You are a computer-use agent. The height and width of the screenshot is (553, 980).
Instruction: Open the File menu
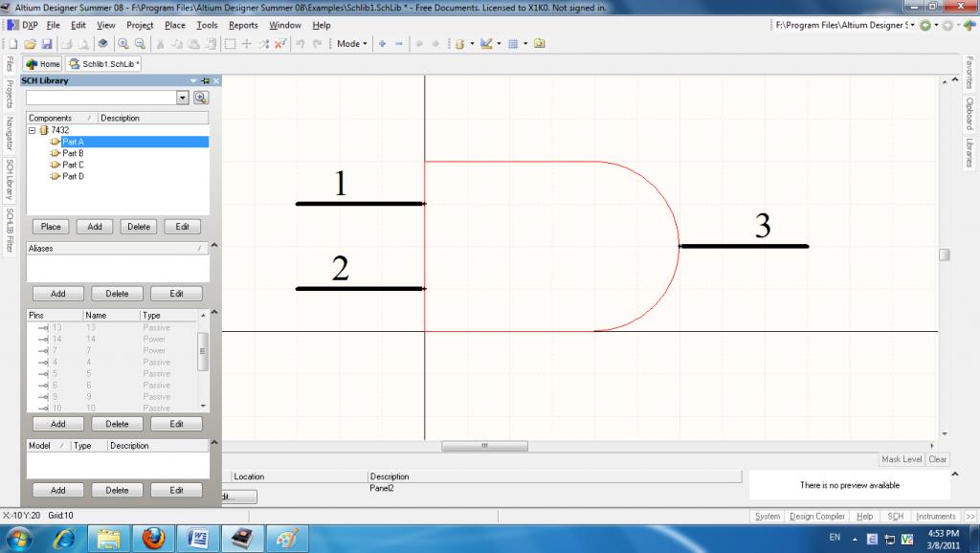[54, 25]
